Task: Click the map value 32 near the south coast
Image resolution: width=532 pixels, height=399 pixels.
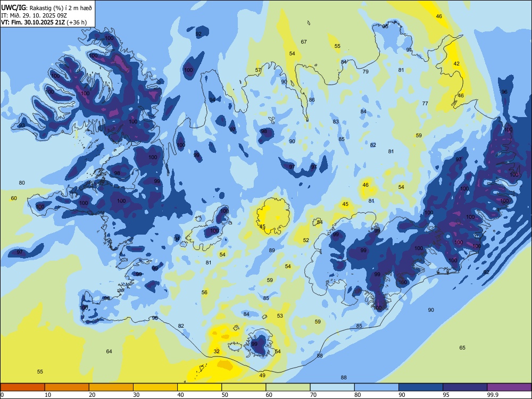Action: pos(217,352)
